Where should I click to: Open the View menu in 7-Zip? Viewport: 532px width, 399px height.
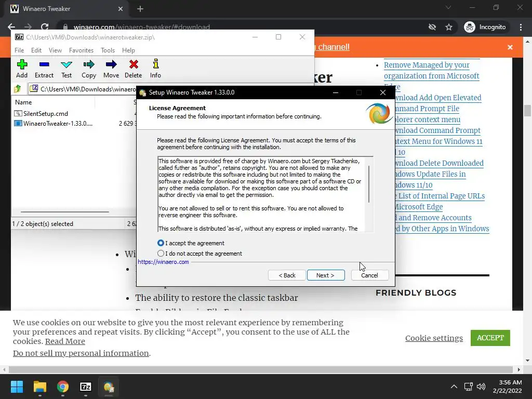[x=55, y=50]
